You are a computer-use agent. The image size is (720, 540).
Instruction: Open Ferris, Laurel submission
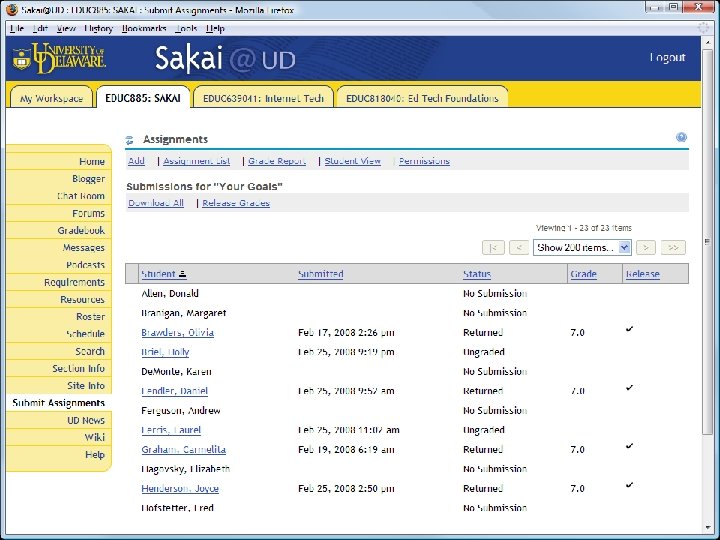pyautogui.click(x=171, y=430)
